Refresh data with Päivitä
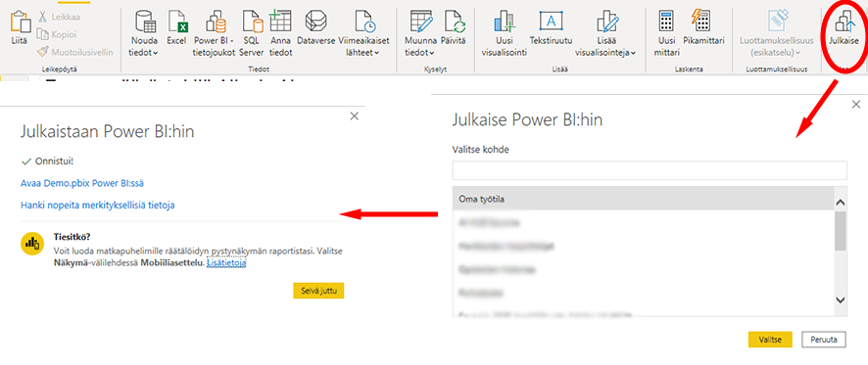868x365 pixels. (453, 27)
